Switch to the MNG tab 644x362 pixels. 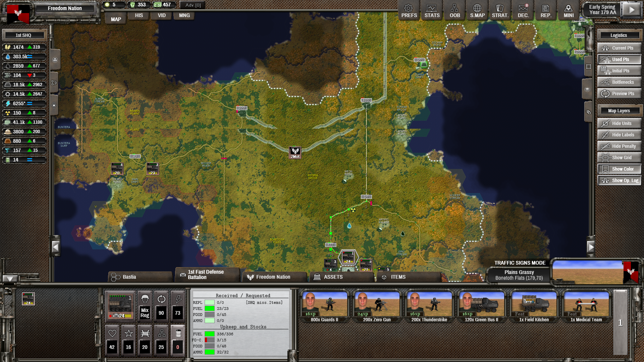click(x=184, y=15)
